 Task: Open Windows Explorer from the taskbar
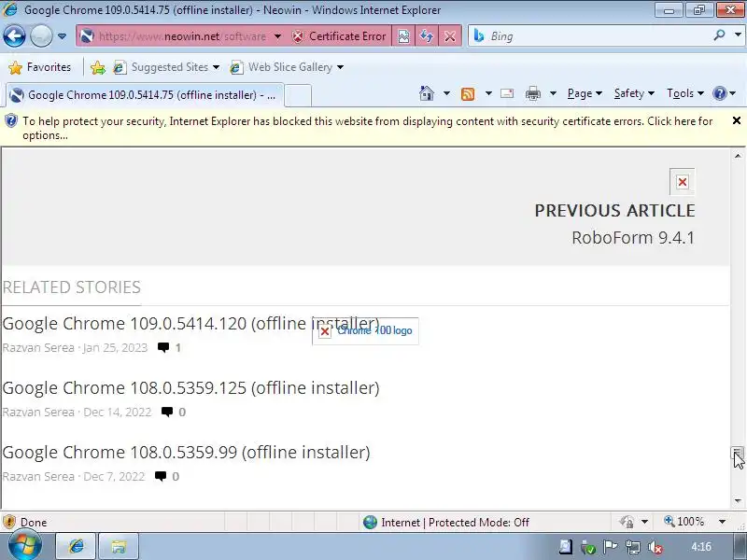pyautogui.click(x=119, y=546)
